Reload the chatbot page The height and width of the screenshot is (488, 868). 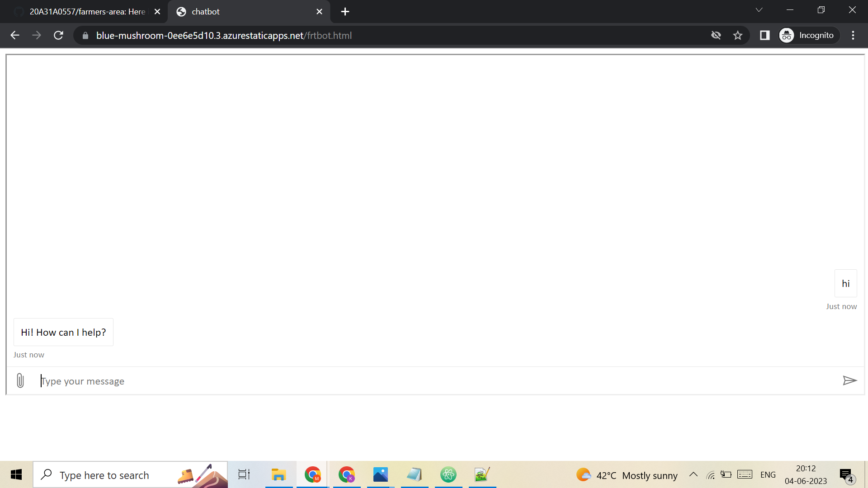[58, 35]
